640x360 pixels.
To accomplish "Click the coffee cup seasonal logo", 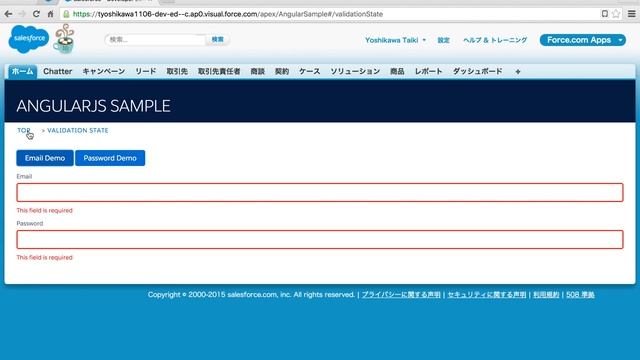I will point(64,39).
